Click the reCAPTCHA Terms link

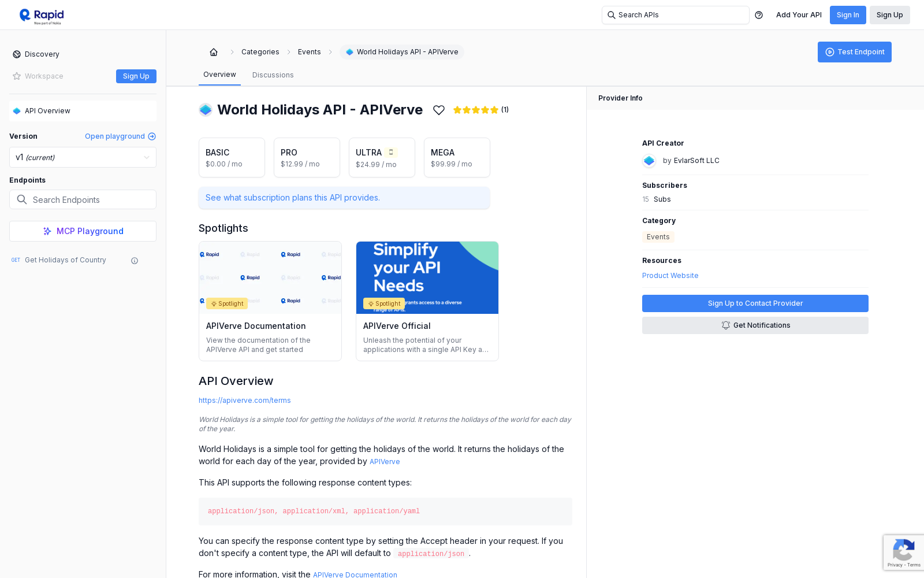[x=914, y=565]
